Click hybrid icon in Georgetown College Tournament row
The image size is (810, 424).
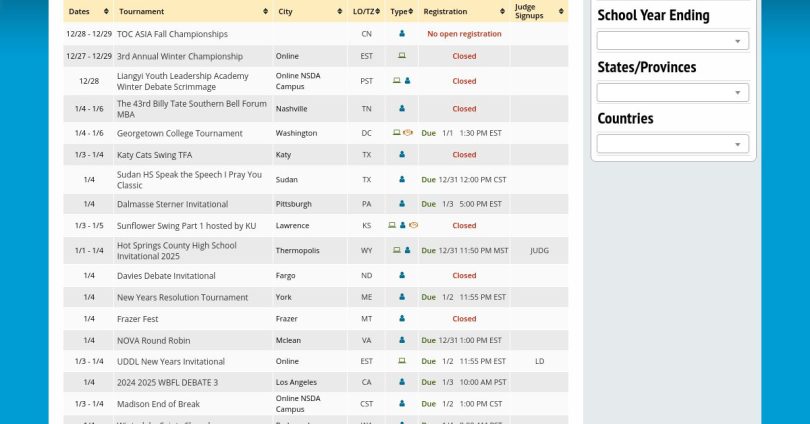pyautogui.click(x=408, y=133)
